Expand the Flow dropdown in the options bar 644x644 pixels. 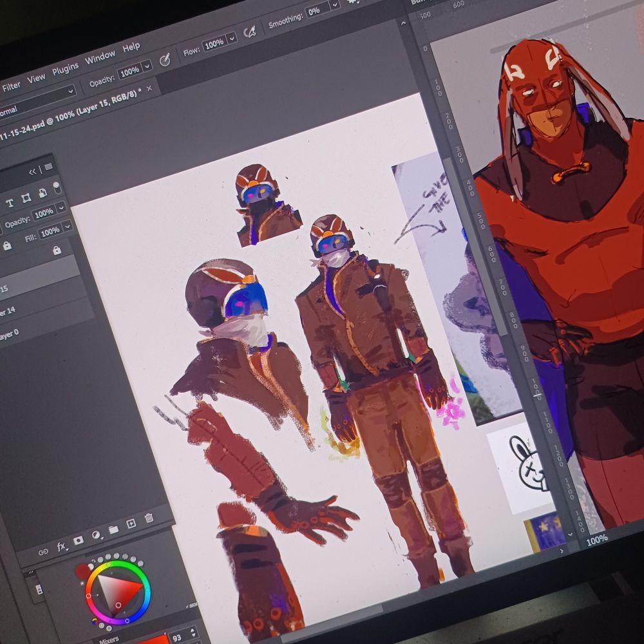tap(232, 39)
